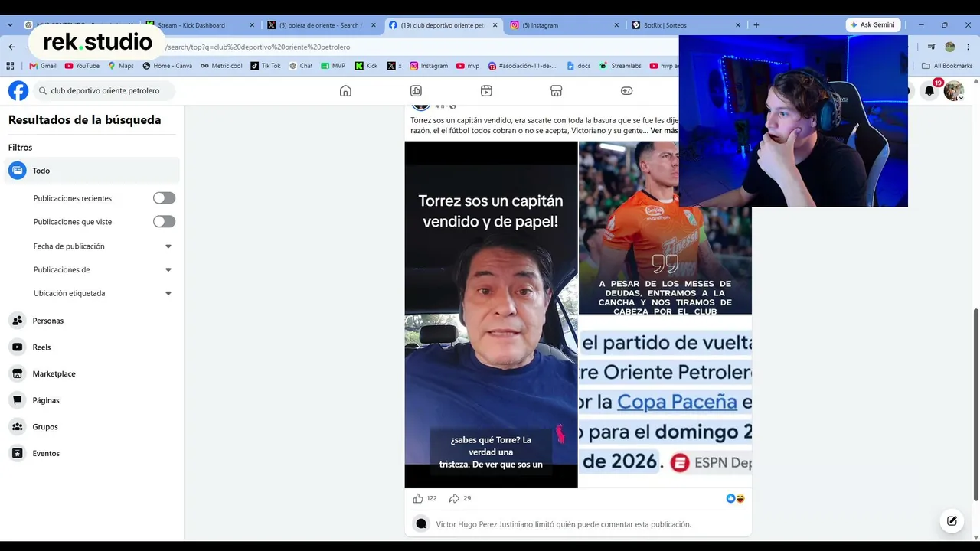This screenshot has height=551, width=980.
Task: Open the account profile picture menu
Action: click(953, 90)
